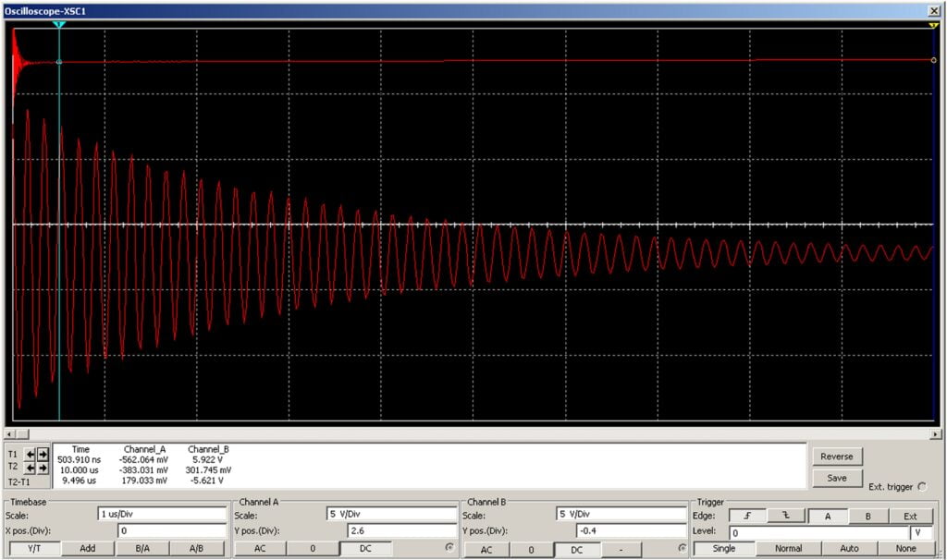The height and width of the screenshot is (560, 947).
Task: Click the T1 cursor left arrow
Action: click(30, 455)
